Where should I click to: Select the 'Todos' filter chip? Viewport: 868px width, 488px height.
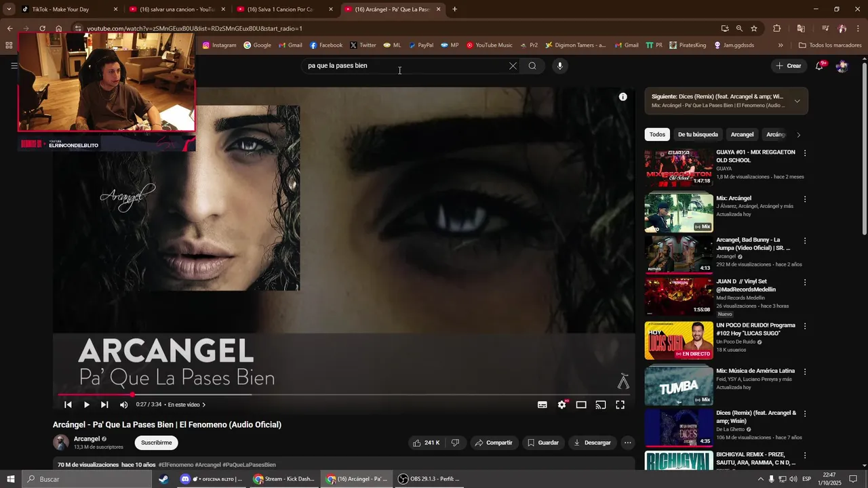(657, 134)
